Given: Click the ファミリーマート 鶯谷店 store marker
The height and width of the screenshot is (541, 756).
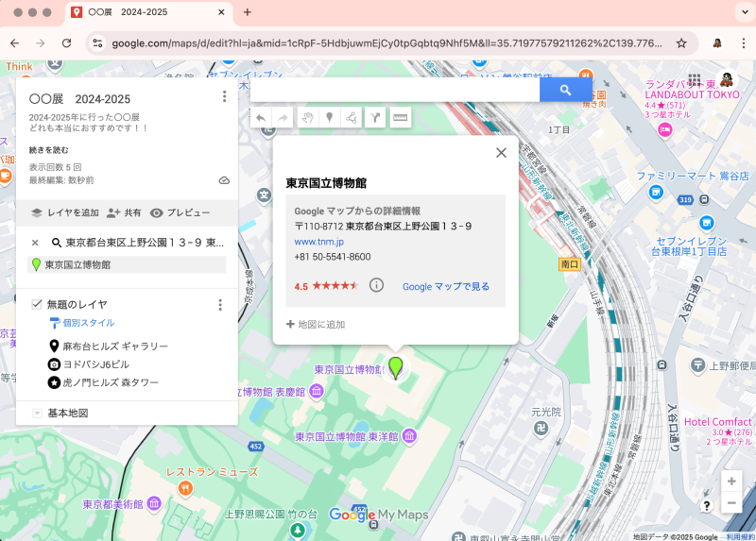Looking at the screenshot, I should click(656, 193).
